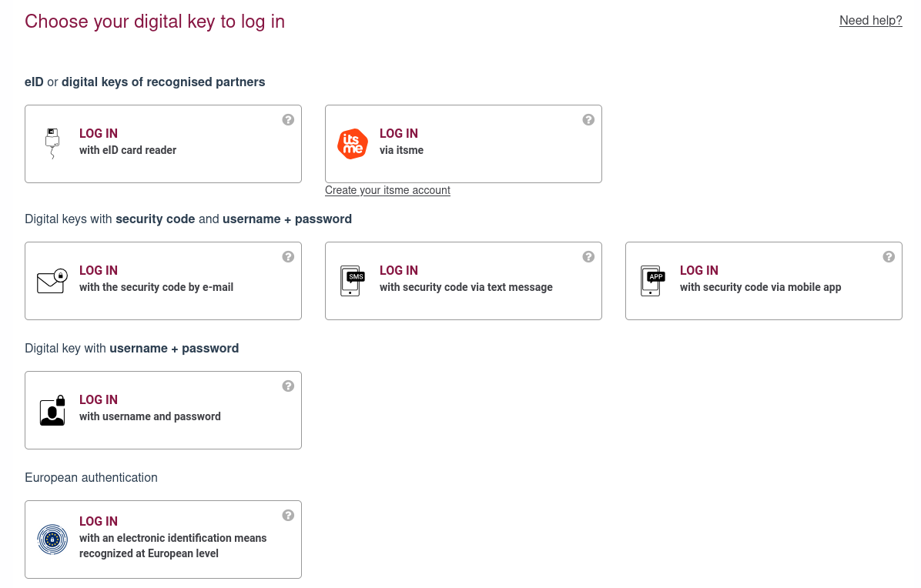921x588 pixels.
Task: Choose log in via itsme
Action: 401,142
